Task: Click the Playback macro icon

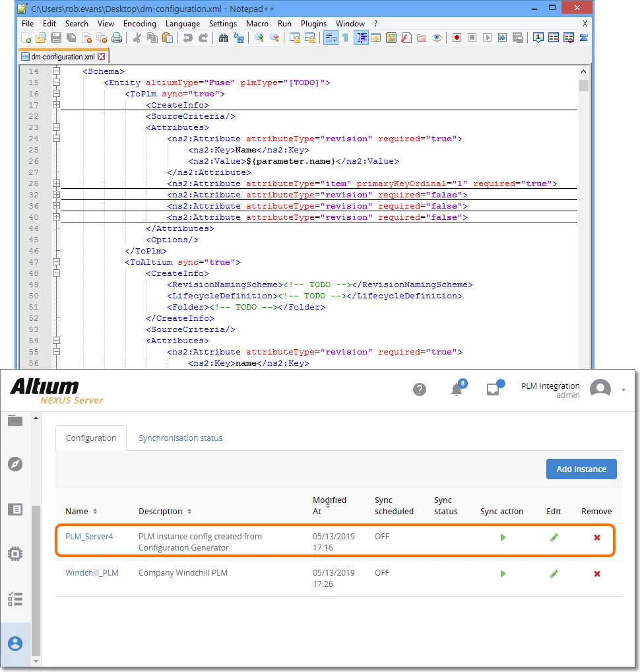Action: [x=487, y=38]
